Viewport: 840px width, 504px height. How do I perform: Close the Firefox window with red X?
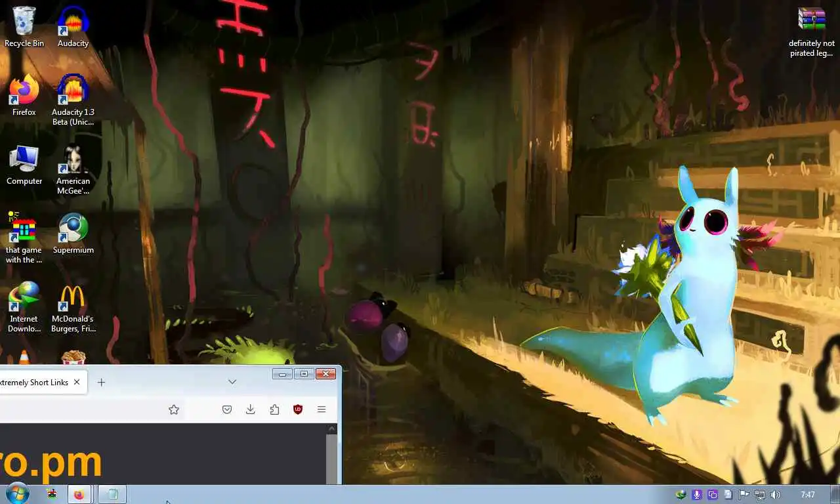tap(325, 374)
